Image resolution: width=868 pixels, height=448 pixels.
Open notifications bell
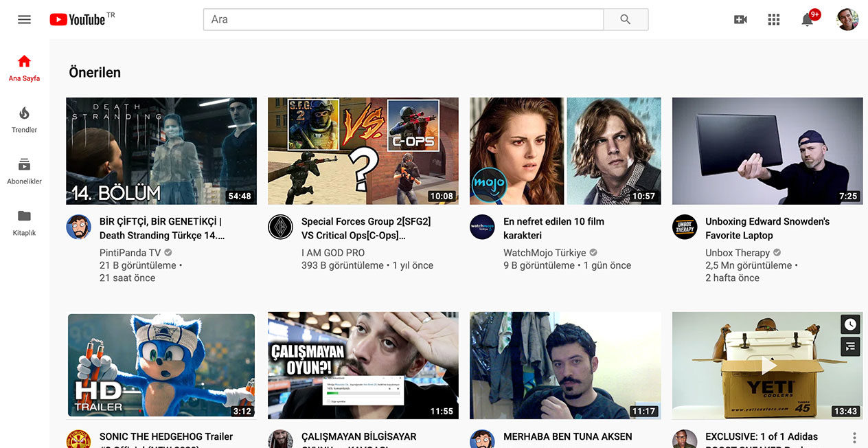(x=808, y=19)
